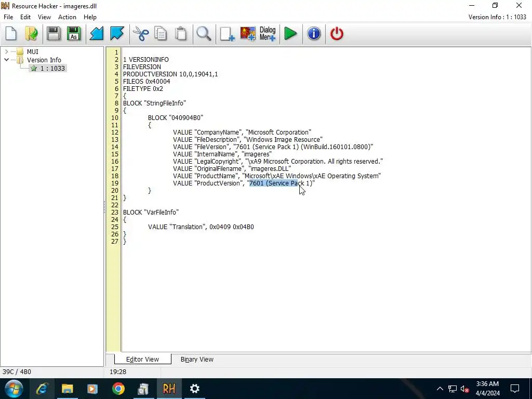The height and width of the screenshot is (399, 532).
Task: Save the file with the floppy disk icon
Action: [54, 34]
